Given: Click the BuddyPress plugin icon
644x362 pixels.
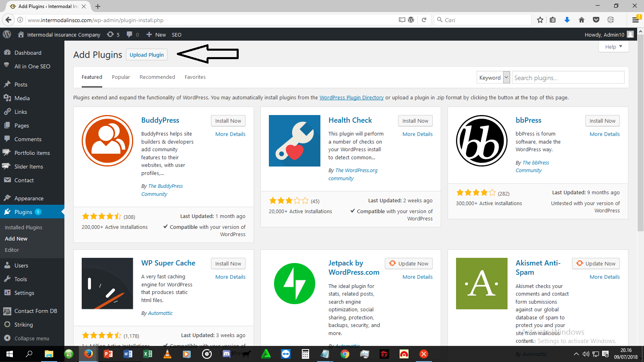Looking at the screenshot, I should [x=107, y=141].
